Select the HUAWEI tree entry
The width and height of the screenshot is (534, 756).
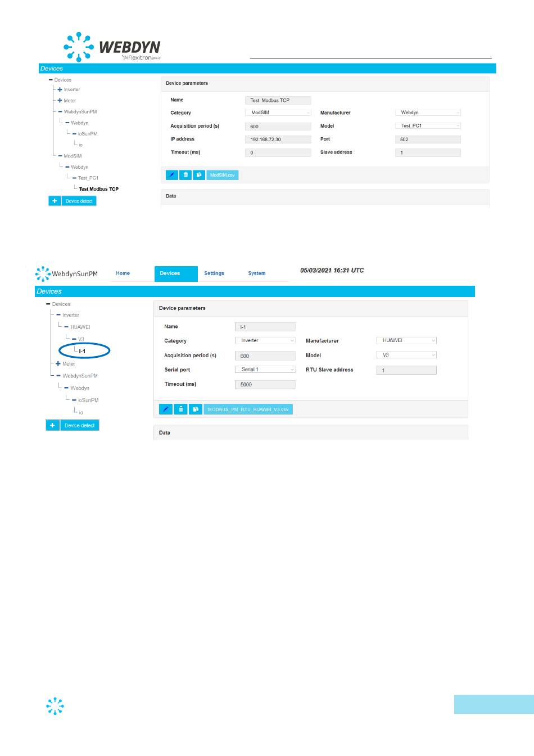80,327
